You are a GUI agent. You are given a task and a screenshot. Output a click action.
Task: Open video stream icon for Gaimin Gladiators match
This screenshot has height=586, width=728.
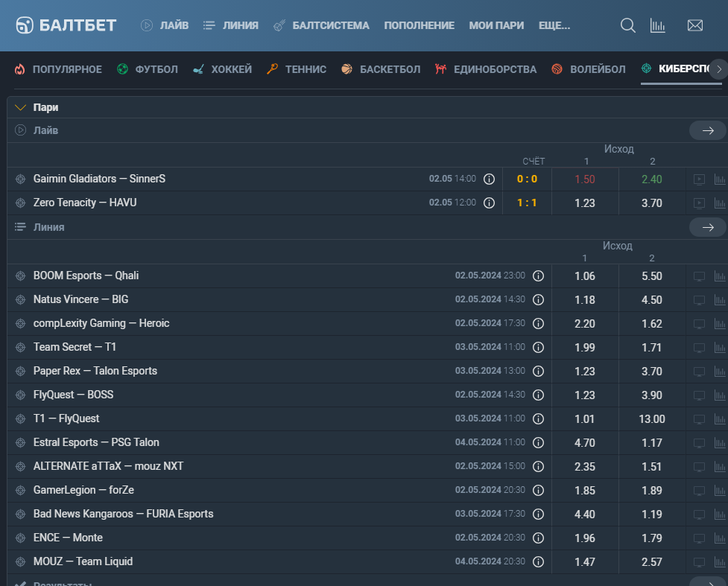(x=699, y=179)
